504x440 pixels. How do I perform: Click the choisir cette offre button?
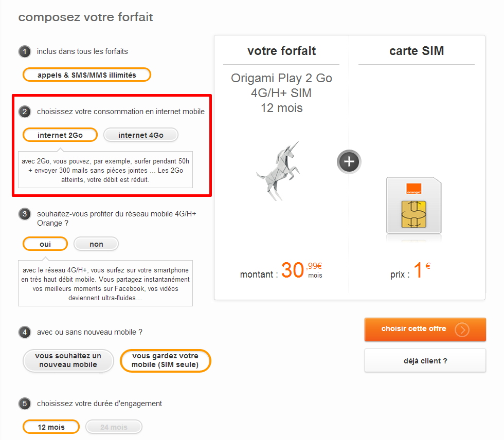(414, 329)
